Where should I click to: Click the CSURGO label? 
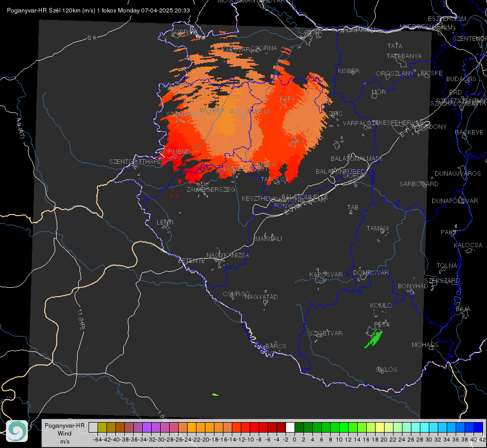coord(236,294)
